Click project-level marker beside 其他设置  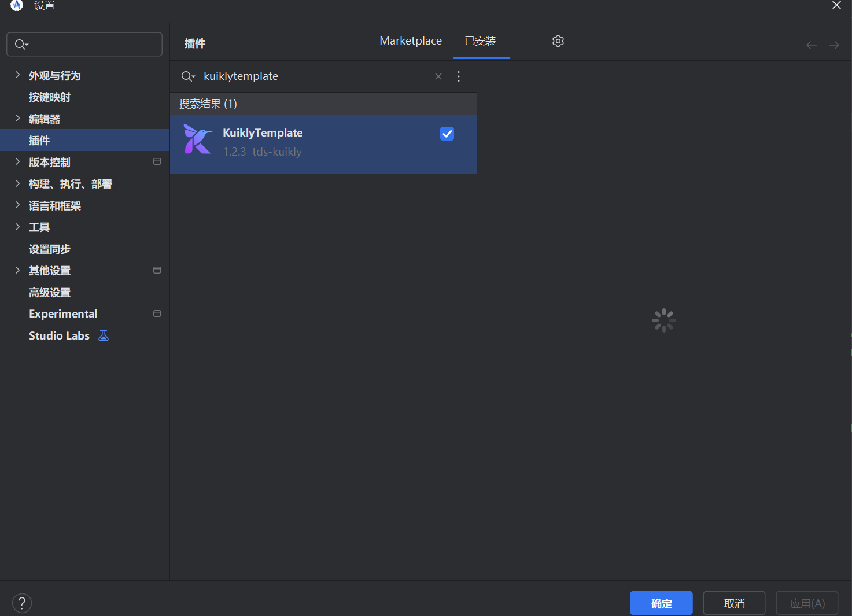157,270
